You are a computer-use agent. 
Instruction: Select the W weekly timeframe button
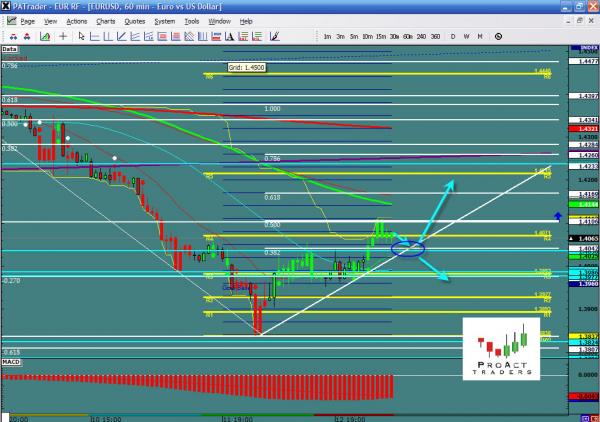pos(465,36)
